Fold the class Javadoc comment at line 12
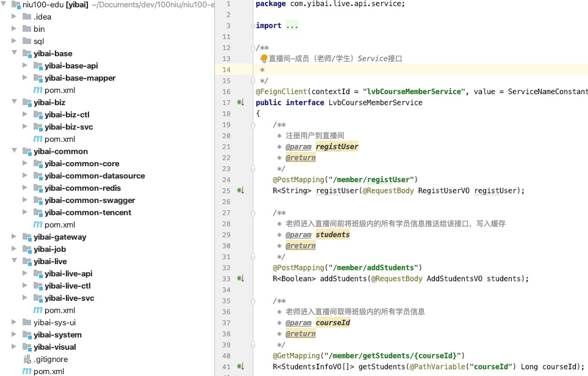The width and height of the screenshot is (588, 376). tap(253, 48)
